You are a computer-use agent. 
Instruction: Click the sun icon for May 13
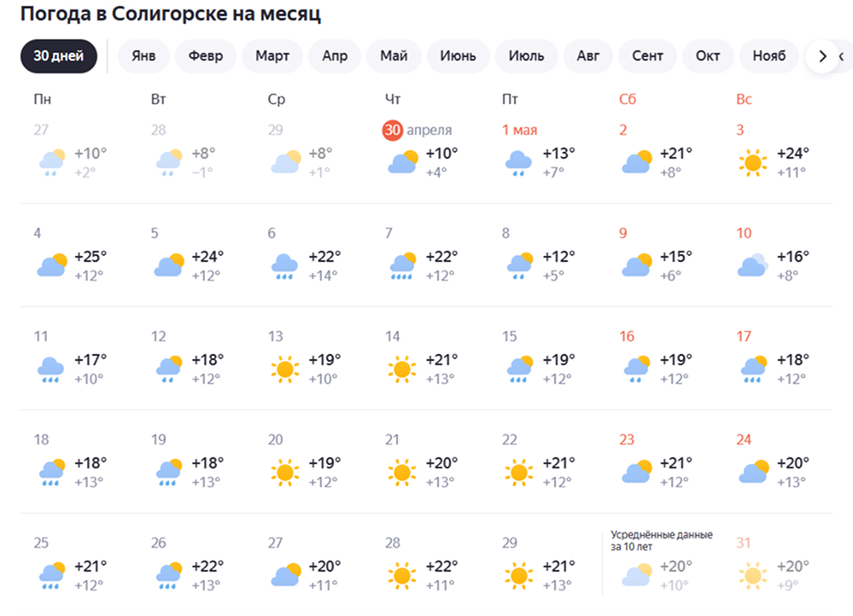click(x=285, y=369)
